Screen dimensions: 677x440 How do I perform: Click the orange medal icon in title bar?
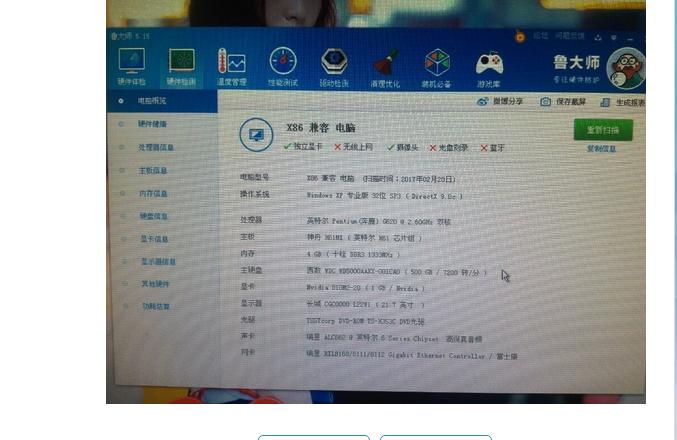point(520,37)
